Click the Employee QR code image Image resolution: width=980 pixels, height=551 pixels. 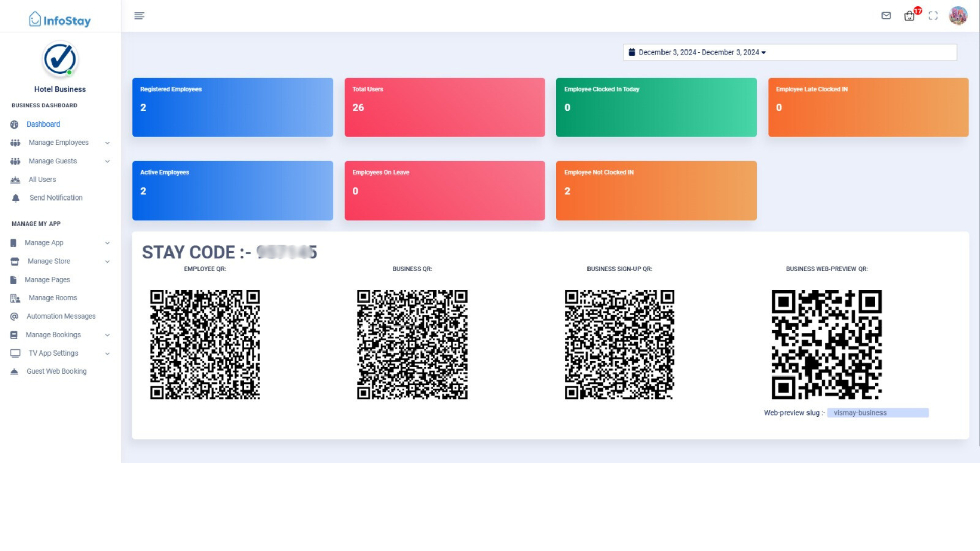205,345
